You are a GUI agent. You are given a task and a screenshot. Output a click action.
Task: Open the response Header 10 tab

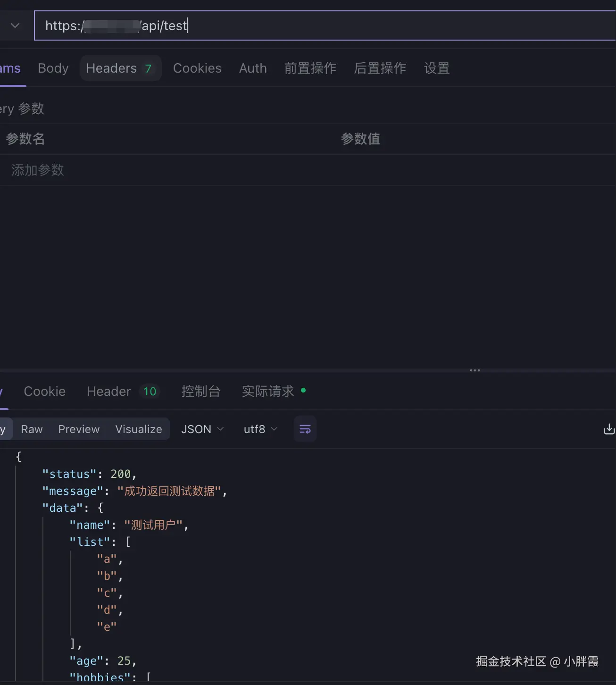(x=123, y=392)
